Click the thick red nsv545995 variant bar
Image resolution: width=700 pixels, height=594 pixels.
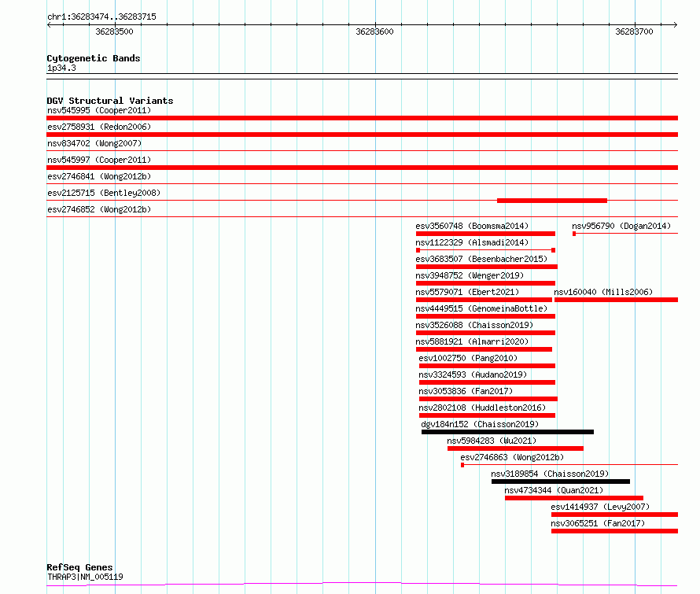[362, 118]
